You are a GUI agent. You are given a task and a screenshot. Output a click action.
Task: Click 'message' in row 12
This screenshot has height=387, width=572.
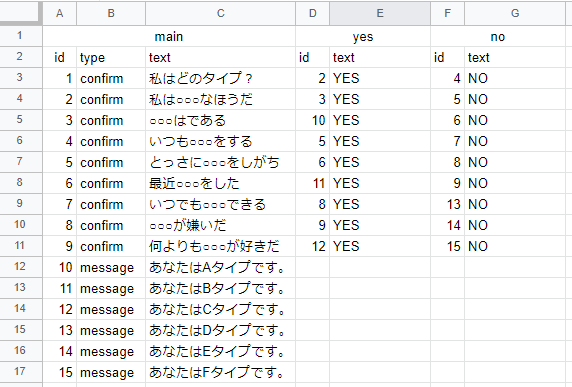[x=111, y=267]
